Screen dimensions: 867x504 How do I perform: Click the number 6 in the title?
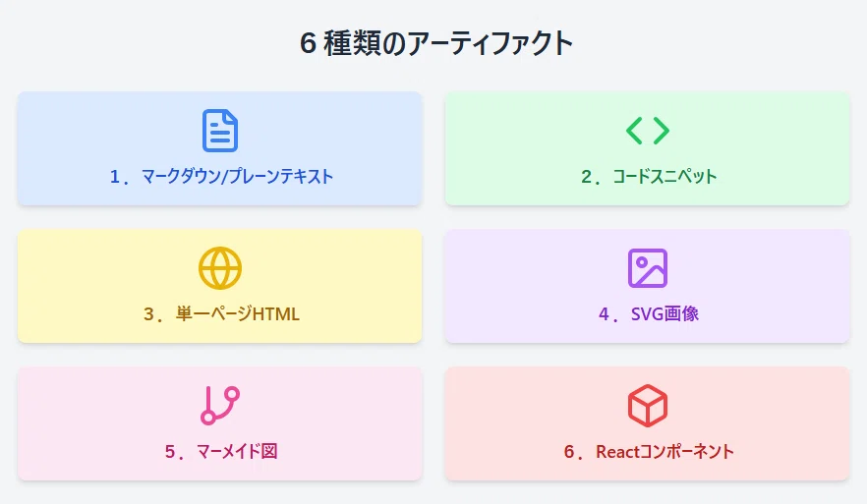[308, 43]
